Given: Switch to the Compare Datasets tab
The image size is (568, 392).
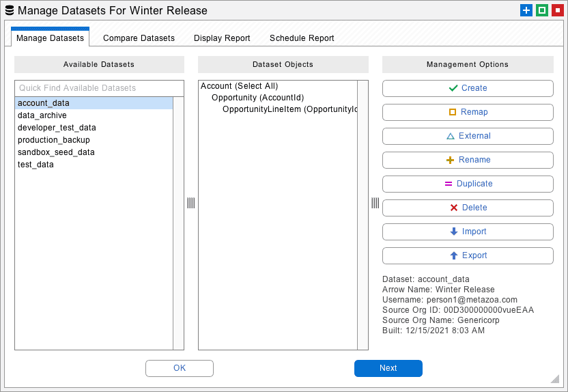Looking at the screenshot, I should (x=139, y=38).
